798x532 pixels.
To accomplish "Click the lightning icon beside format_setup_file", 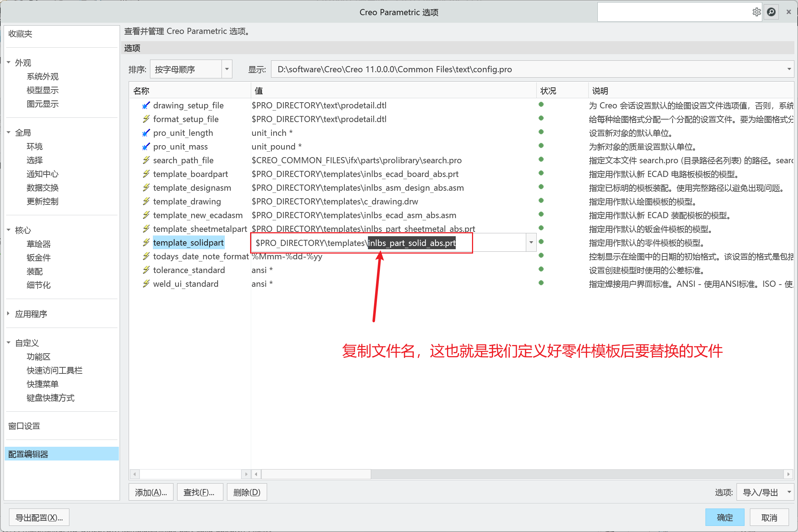I will pyautogui.click(x=146, y=119).
